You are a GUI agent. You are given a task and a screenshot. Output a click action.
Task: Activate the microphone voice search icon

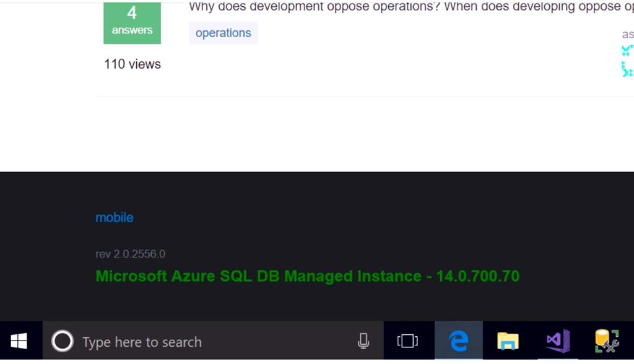(363, 341)
